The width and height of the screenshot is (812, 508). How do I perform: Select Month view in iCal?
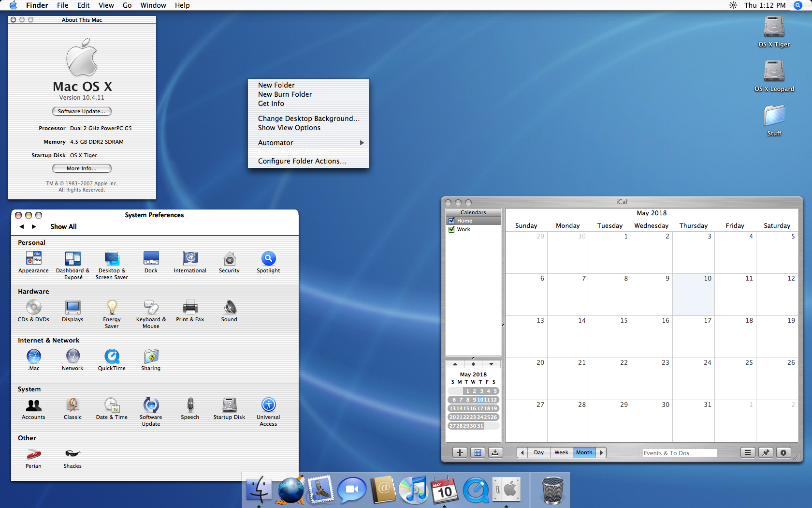click(584, 453)
